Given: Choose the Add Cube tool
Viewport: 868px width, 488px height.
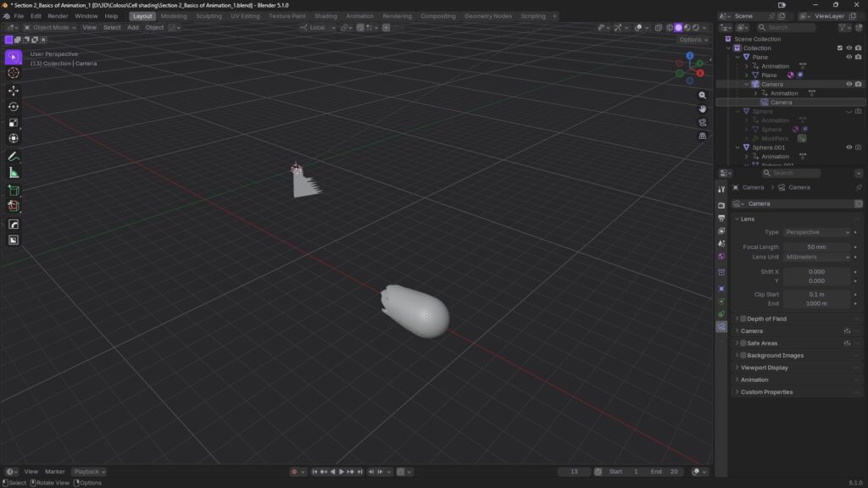Looking at the screenshot, I should point(14,191).
